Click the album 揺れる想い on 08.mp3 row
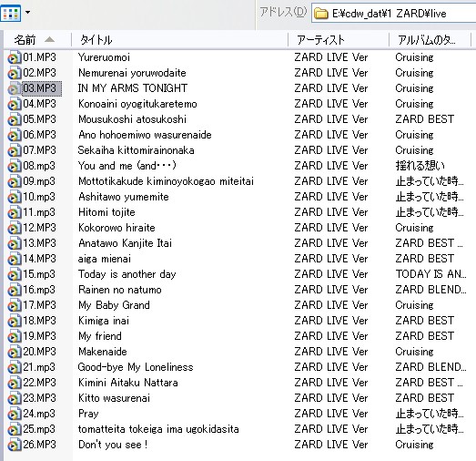Screen dimensions: 476x461 [x=420, y=166]
